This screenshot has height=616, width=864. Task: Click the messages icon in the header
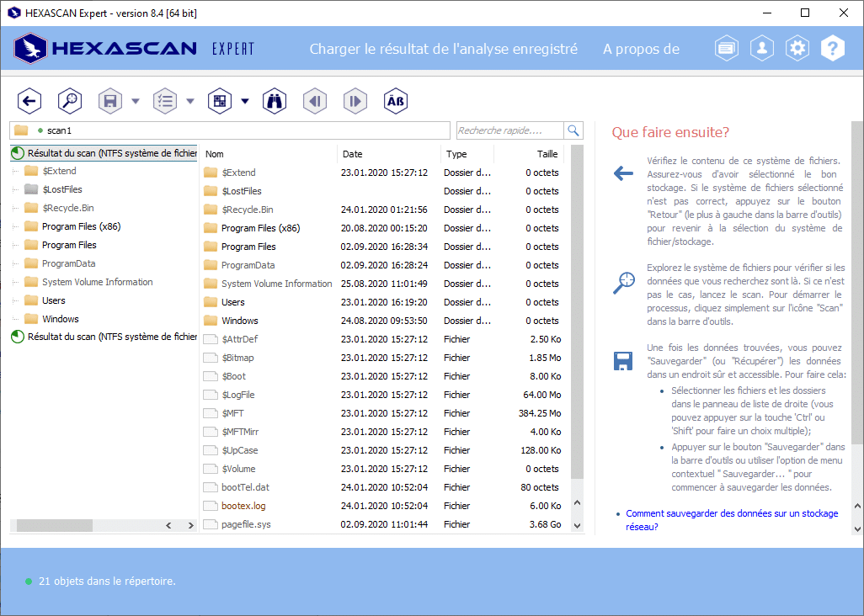coord(727,49)
